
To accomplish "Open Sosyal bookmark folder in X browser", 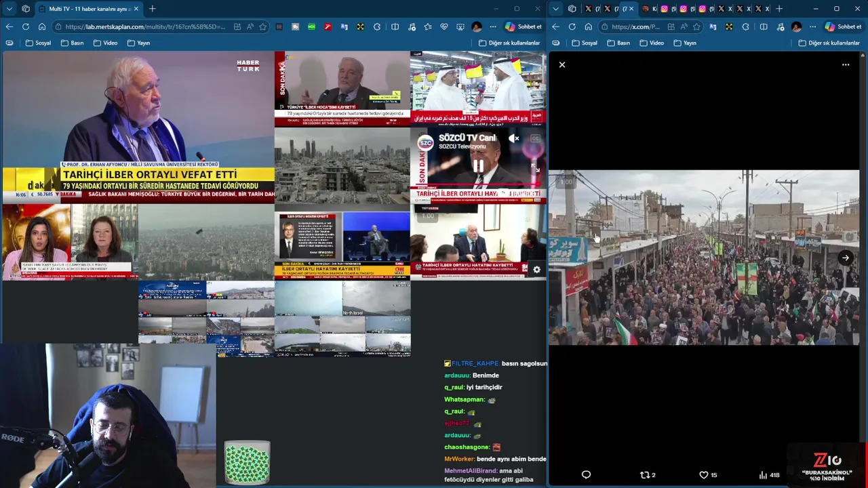I will 585,43.
